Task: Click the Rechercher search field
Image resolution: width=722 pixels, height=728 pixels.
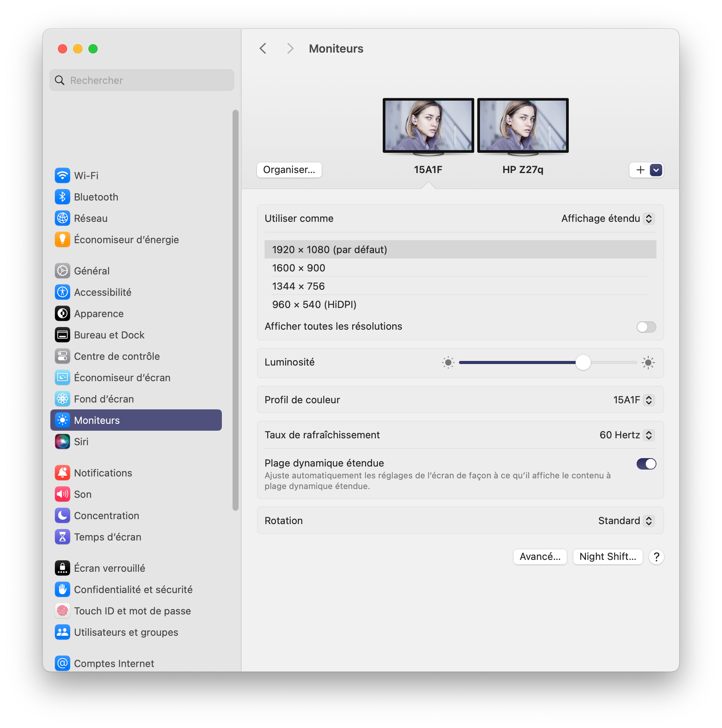Action: 142,80
